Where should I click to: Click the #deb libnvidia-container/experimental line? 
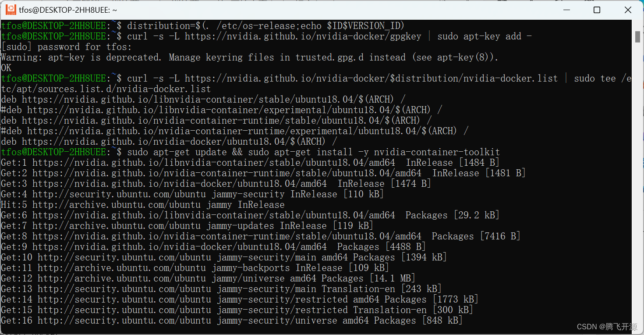222,110
